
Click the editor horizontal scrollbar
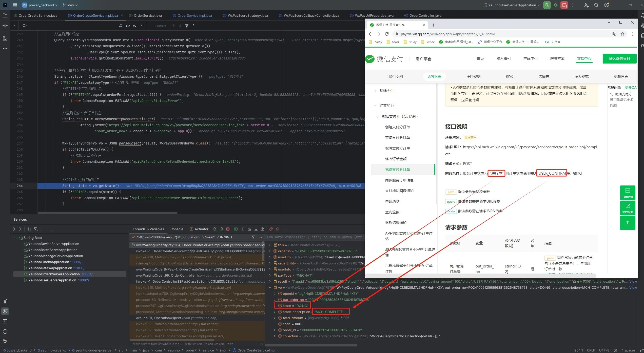[x=108, y=213]
